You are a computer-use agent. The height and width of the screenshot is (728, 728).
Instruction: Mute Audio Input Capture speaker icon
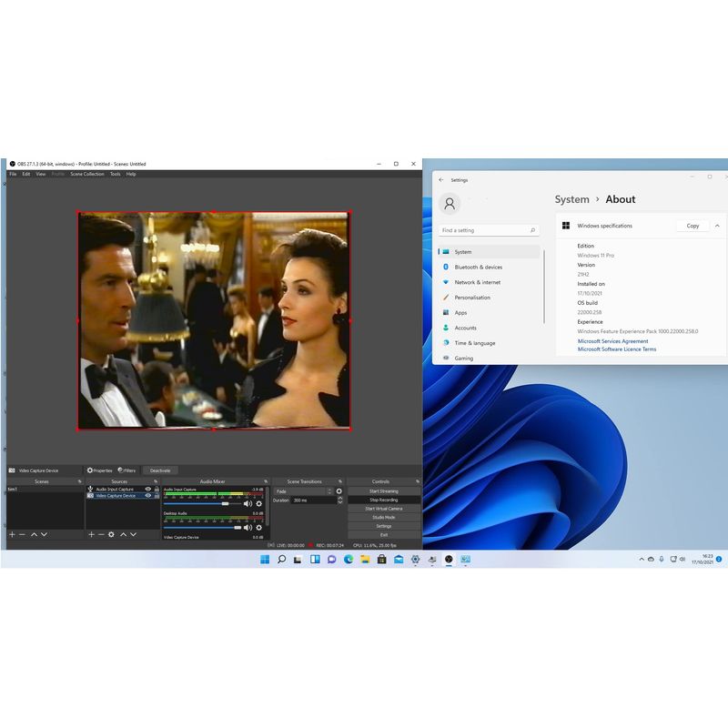pos(248,504)
